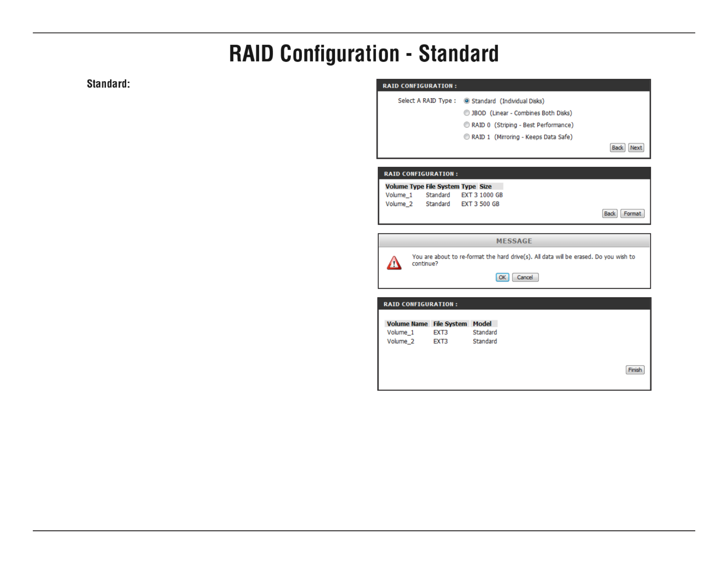Select the RAID 0 striping radio option

click(466, 125)
